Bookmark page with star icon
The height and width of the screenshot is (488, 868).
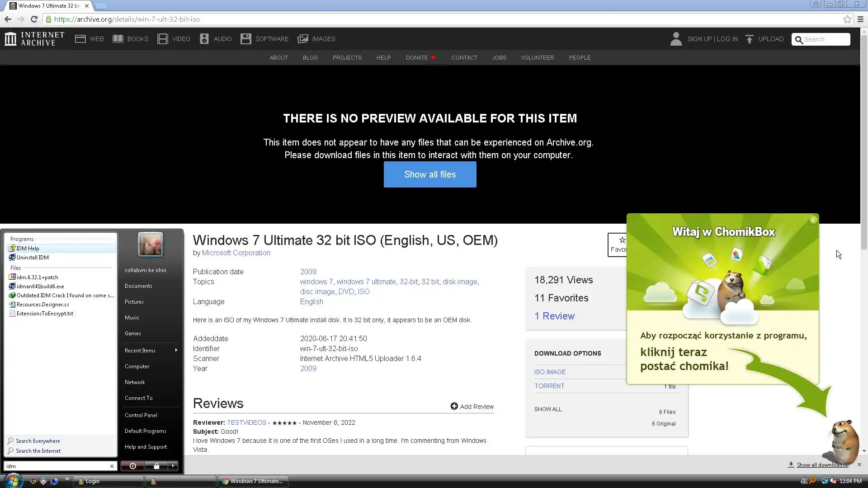click(847, 19)
